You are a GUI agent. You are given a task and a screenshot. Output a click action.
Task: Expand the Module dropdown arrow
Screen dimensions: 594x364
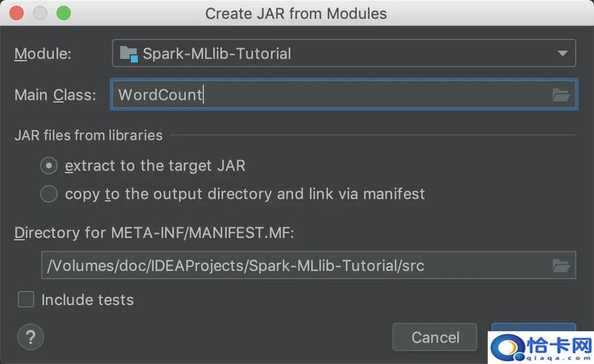(x=562, y=53)
